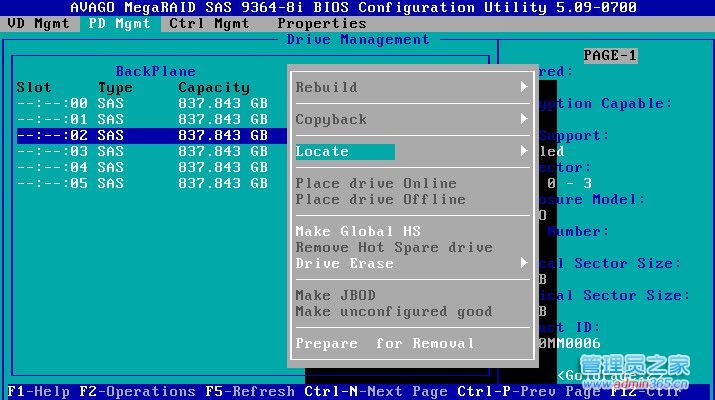715x400 pixels.
Task: Click Place drive Online
Action: point(376,183)
